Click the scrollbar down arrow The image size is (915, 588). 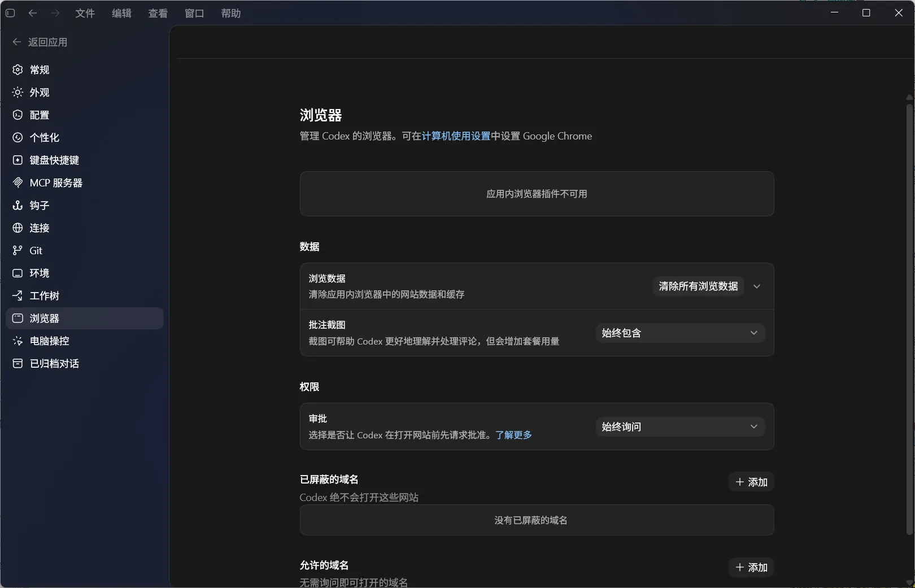909,582
